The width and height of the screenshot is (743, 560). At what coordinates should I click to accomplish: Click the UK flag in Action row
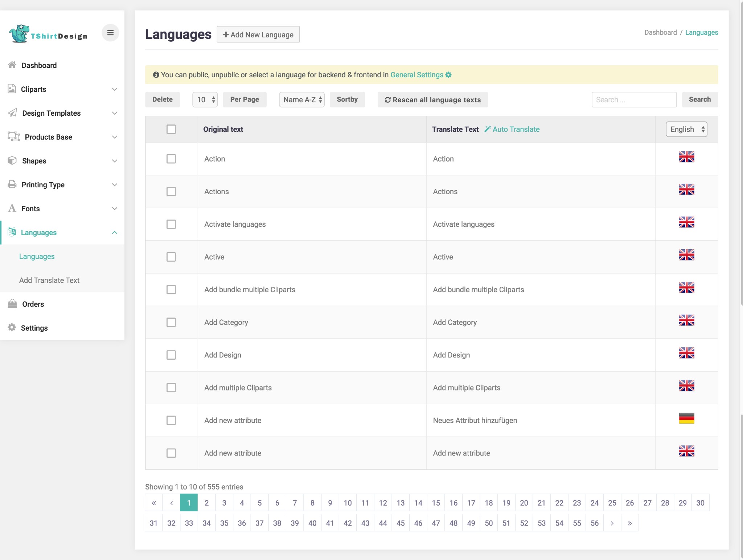point(686,157)
